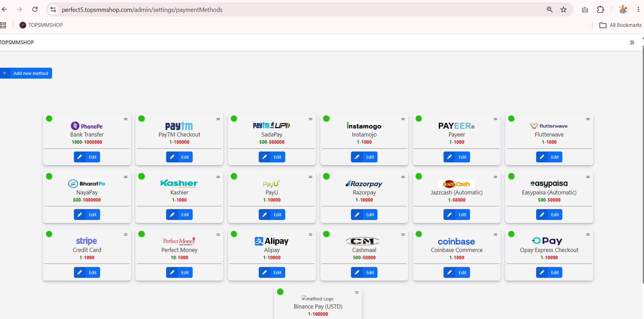Click the Flutterwave logo
This screenshot has height=319, width=644.
pos(549,126)
